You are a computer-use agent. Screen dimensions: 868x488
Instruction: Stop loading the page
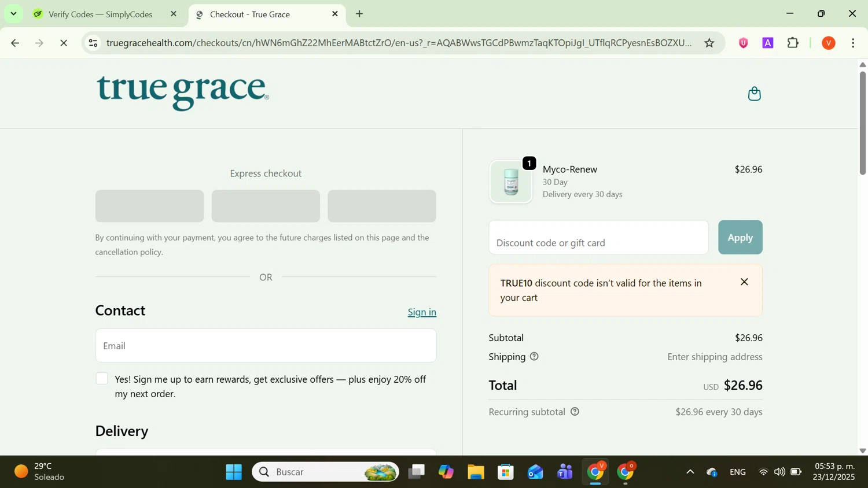coord(64,43)
